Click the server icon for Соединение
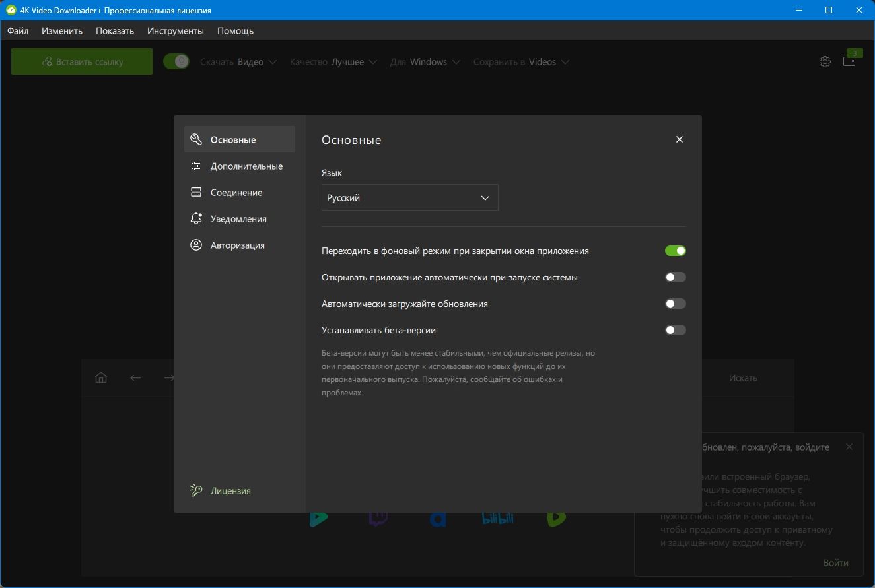Viewport: 875px width, 588px height. [x=195, y=193]
